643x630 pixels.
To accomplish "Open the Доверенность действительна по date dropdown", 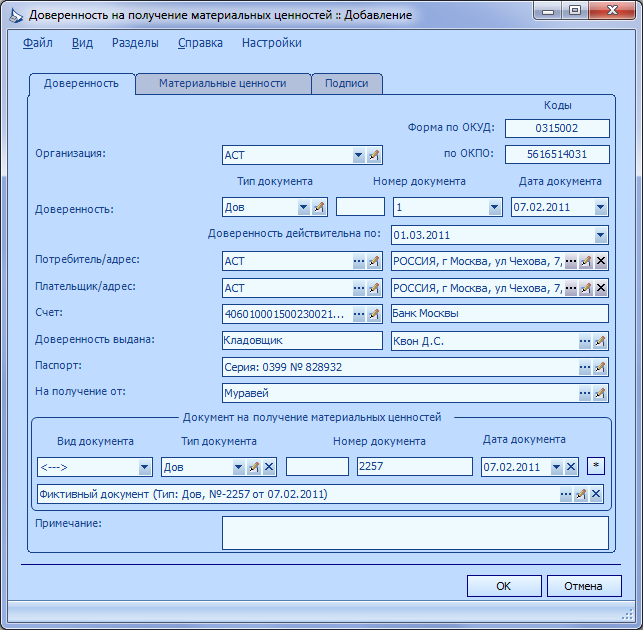I will (x=600, y=235).
